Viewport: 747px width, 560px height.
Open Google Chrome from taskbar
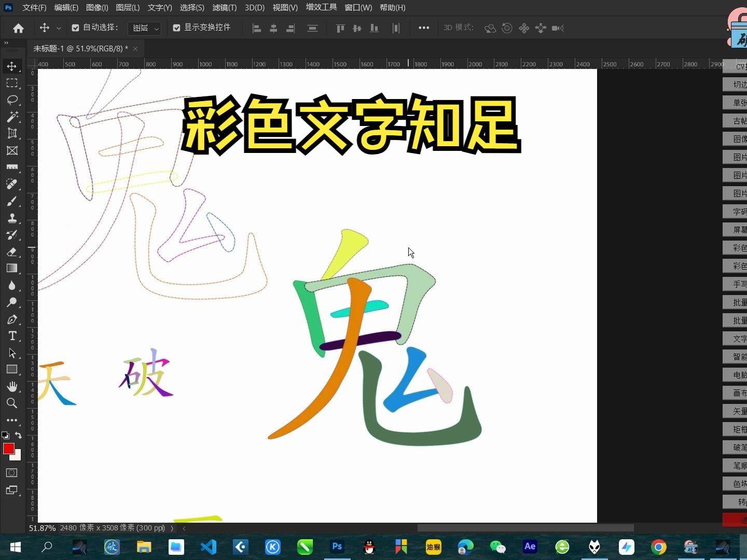point(659,547)
